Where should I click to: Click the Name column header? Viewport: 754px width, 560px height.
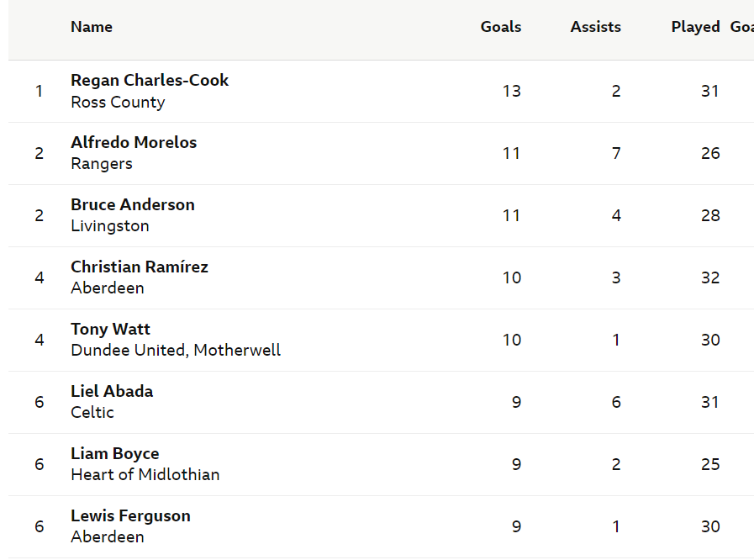tap(92, 27)
